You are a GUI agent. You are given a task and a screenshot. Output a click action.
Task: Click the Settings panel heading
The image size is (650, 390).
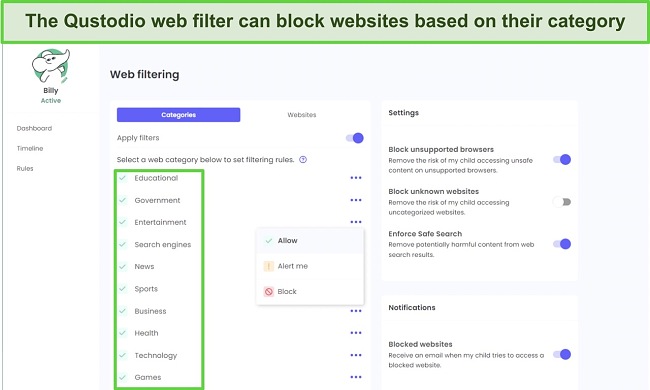[403, 113]
